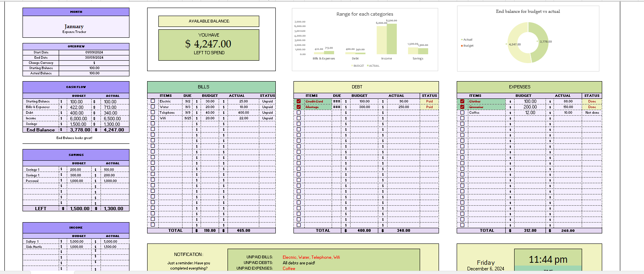The height and width of the screenshot is (274, 644).
Task: Uncheck the Credit Card debt checkbox
Action: 299,101
